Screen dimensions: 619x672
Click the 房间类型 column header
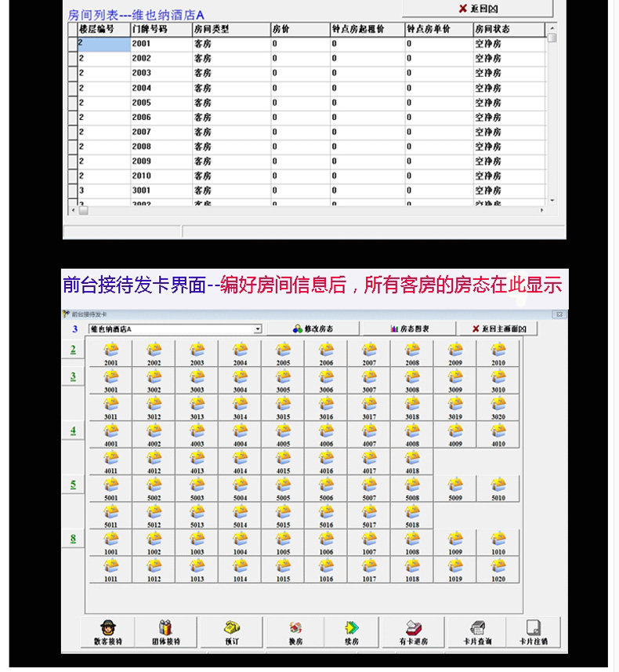click(231, 29)
